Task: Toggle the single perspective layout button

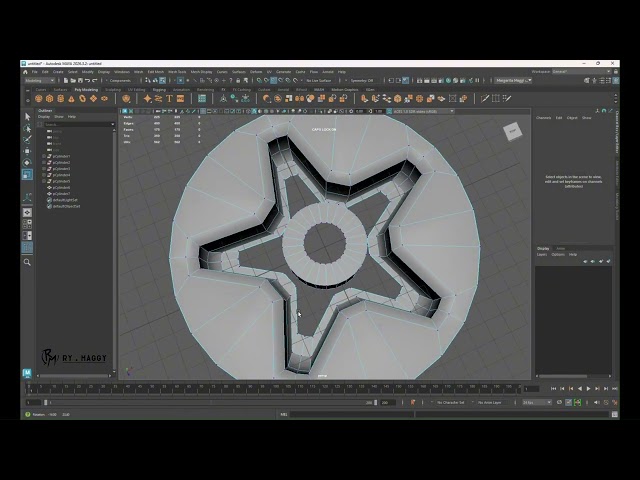Action: point(27,213)
